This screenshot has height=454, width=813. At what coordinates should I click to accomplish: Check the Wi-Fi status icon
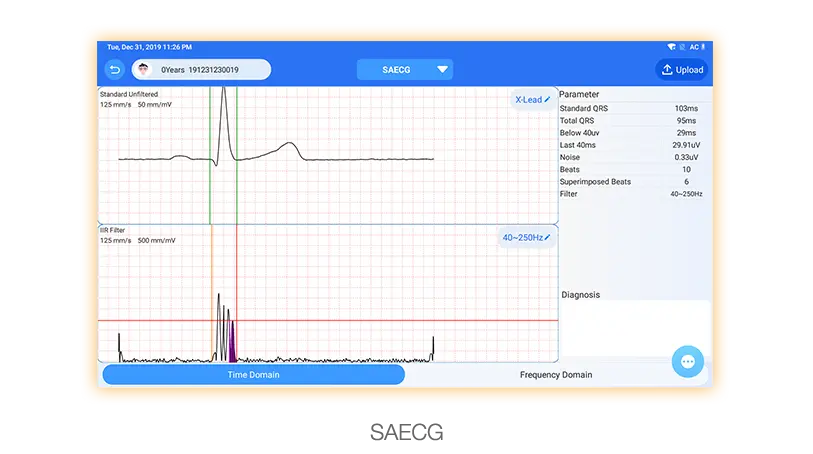click(x=672, y=47)
